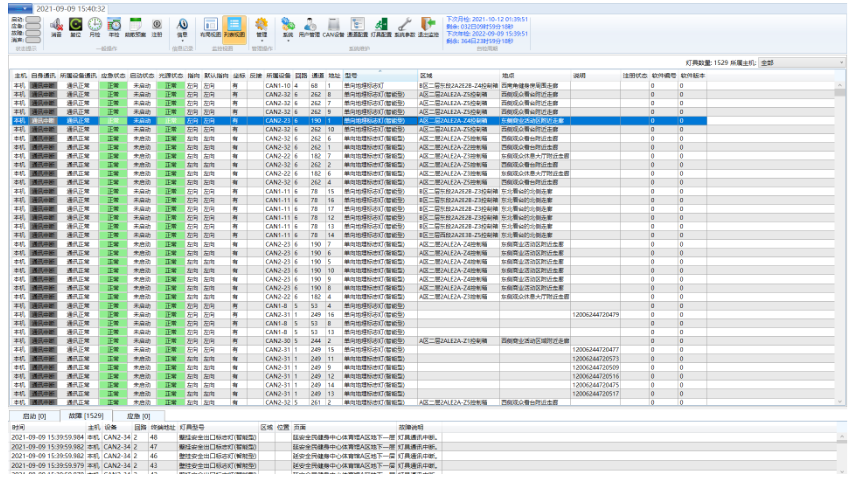This screenshot has height=484, width=856.
Task: Select the 故障 [1529] tab
Action: pos(86,415)
